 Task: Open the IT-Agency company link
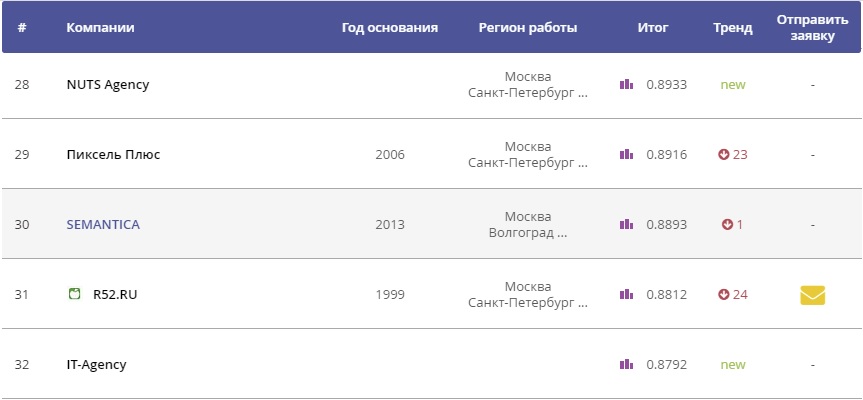[96, 365]
